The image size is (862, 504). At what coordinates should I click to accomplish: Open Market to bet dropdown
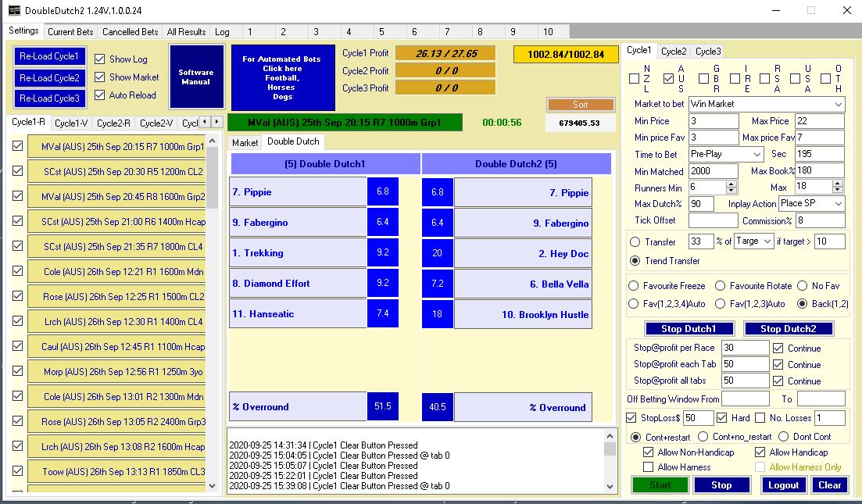click(x=767, y=104)
